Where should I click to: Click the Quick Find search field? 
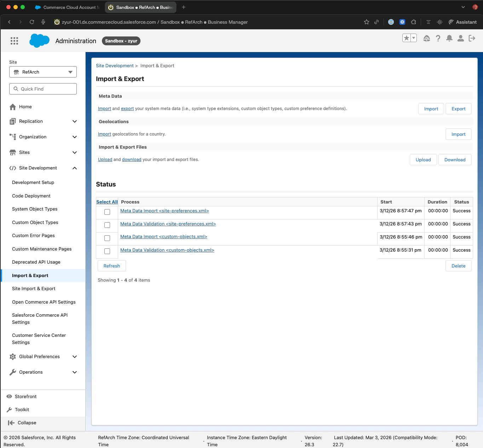coord(43,89)
